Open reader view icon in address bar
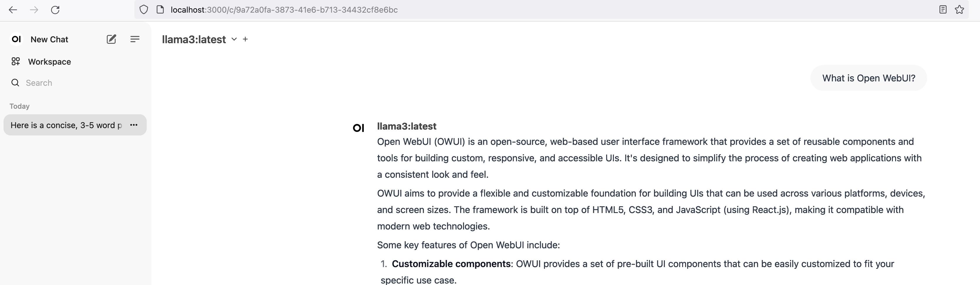Viewport: 980px width, 285px height. point(943,10)
